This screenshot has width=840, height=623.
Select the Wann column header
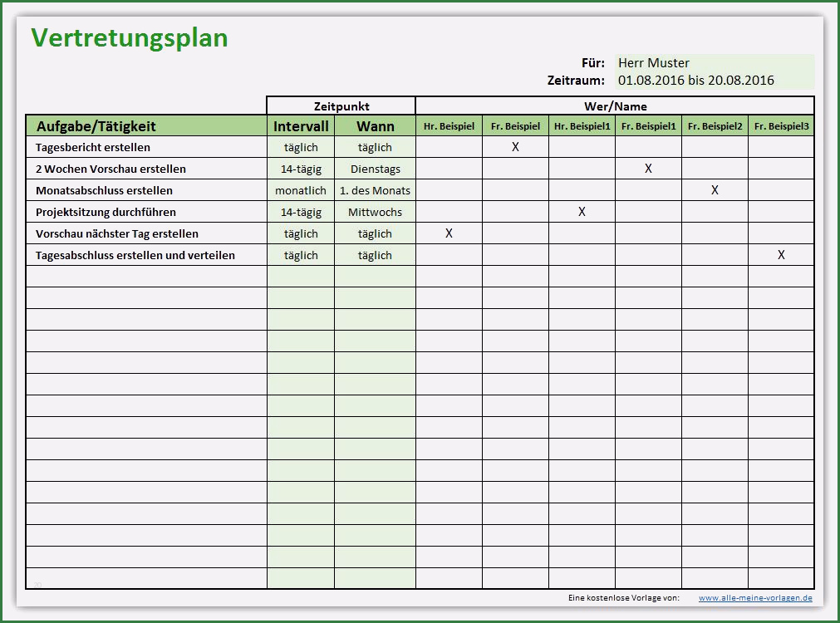375,126
